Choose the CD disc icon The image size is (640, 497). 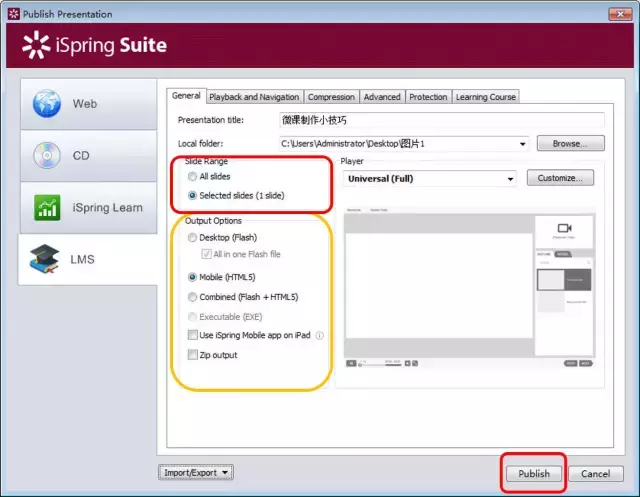click(47, 155)
